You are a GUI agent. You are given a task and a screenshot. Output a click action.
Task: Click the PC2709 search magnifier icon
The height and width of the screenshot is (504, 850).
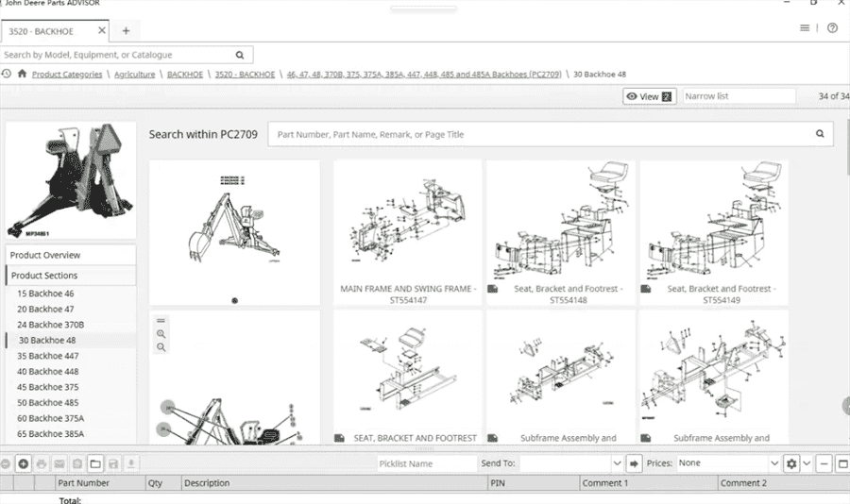[x=820, y=134]
